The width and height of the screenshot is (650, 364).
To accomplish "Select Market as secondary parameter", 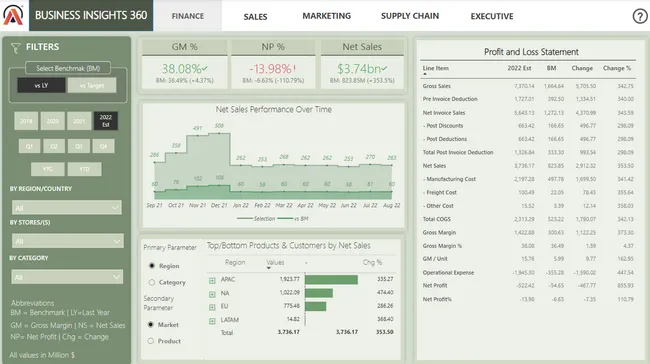I will (x=150, y=325).
